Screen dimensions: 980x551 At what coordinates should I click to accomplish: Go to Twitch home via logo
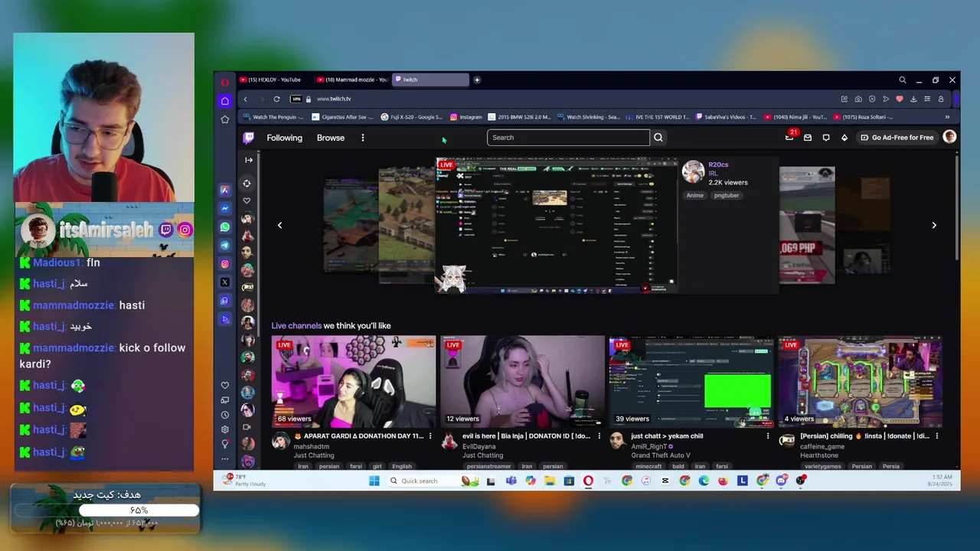pyautogui.click(x=248, y=138)
